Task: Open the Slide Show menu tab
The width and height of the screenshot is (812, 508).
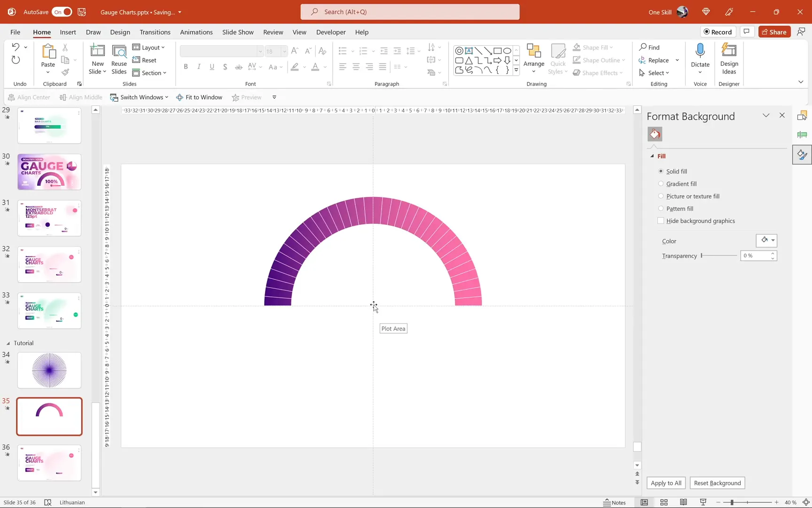Action: coord(238,32)
